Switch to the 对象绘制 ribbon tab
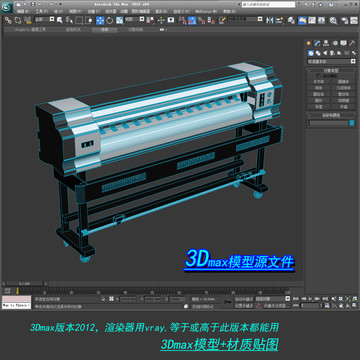The image size is (360, 360). pos(136,30)
